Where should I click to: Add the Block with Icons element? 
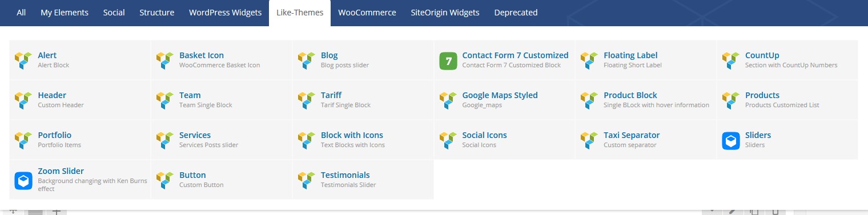click(x=363, y=140)
